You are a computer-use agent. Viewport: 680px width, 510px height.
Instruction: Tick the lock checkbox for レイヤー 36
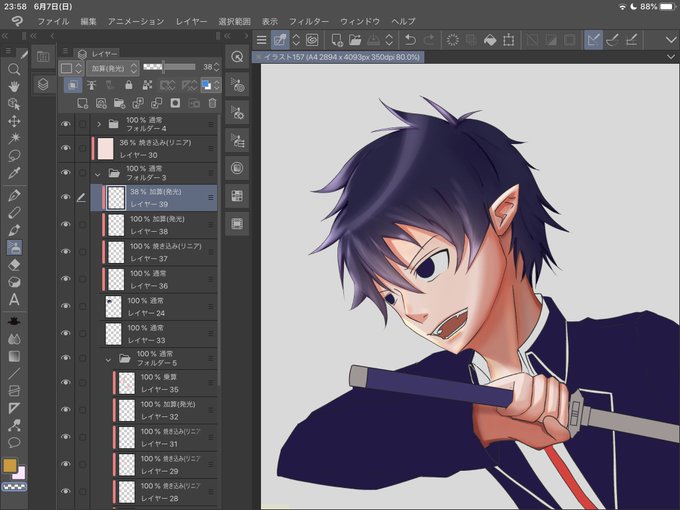tap(82, 279)
